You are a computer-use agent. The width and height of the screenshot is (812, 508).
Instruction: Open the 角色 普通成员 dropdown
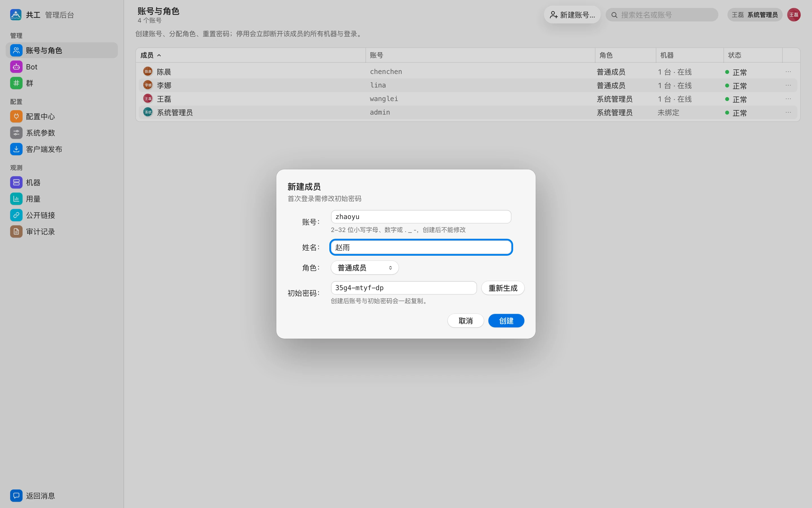click(365, 268)
